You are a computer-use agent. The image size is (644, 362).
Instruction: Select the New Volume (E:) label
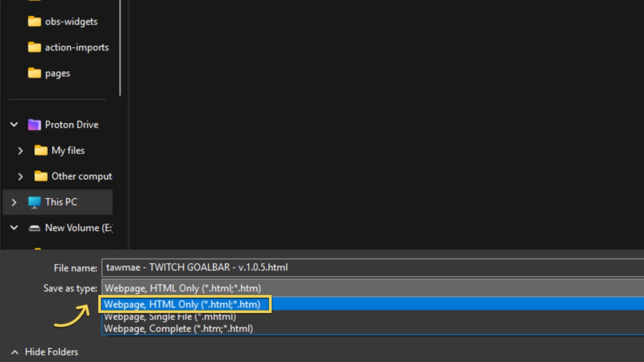[79, 228]
